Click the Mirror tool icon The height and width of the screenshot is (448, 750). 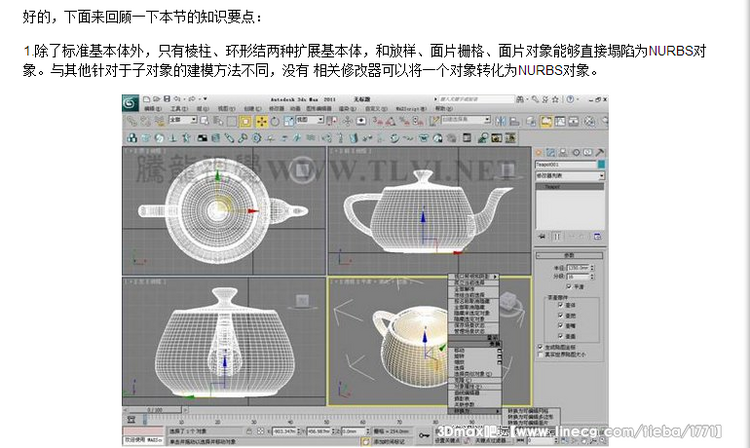[501, 121]
